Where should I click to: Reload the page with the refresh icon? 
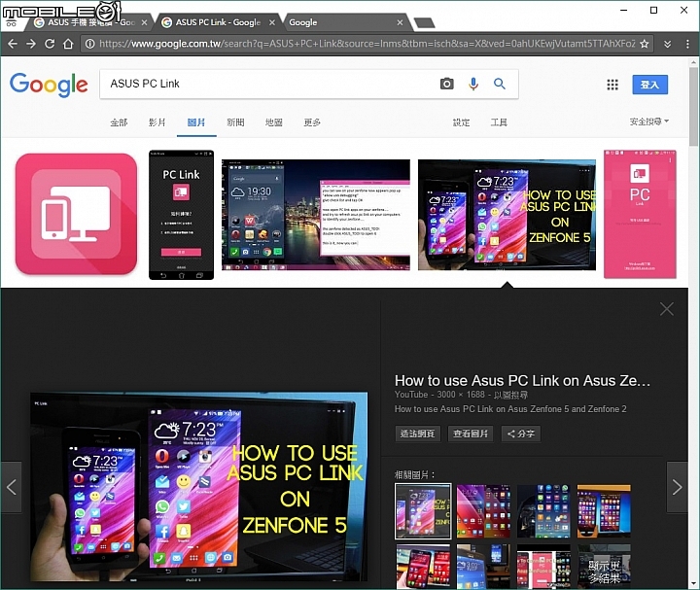pyautogui.click(x=50, y=44)
